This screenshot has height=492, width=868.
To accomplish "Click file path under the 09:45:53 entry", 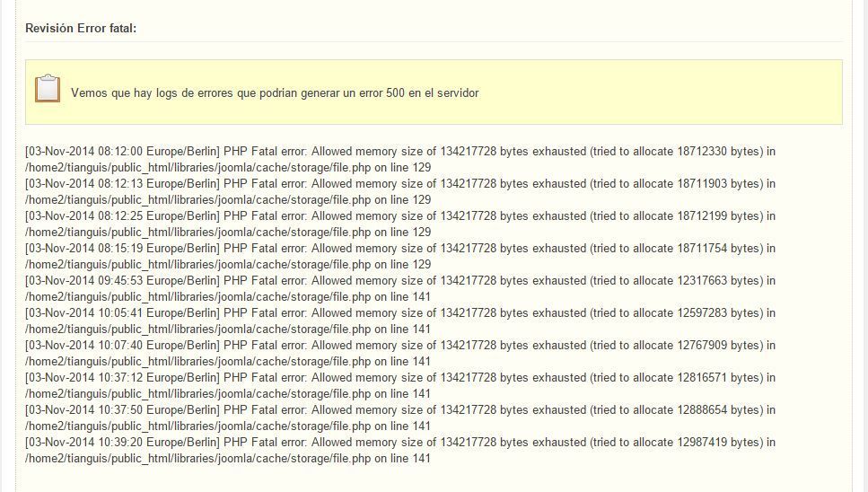I will coord(197,297).
